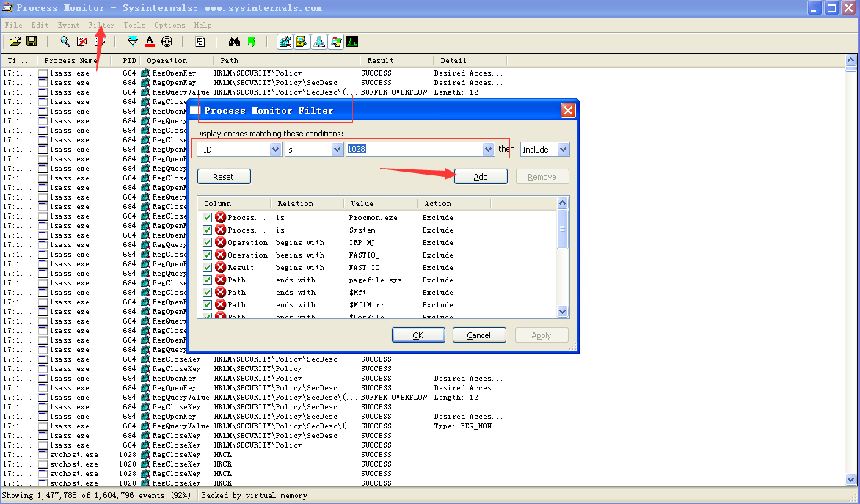Click the main event list scrollbar down arrow
The width and height of the screenshot is (860, 504).
(850, 479)
